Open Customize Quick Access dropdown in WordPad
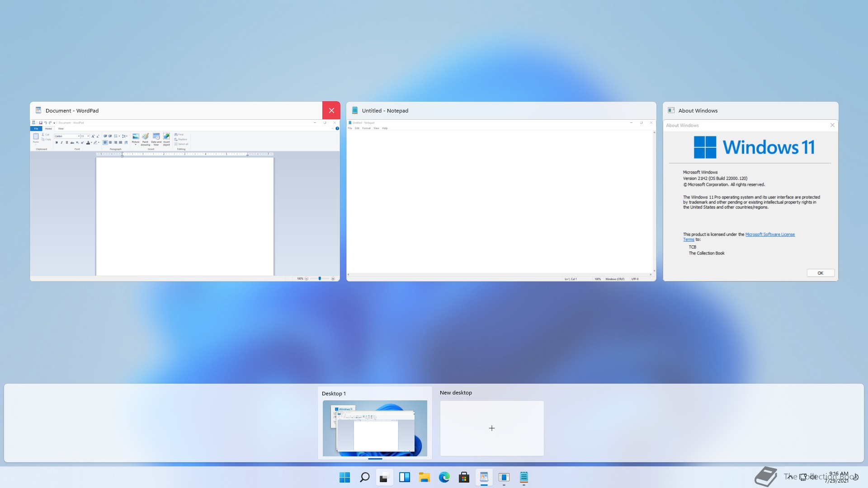Viewport: 868px width, 488px height. (54, 123)
